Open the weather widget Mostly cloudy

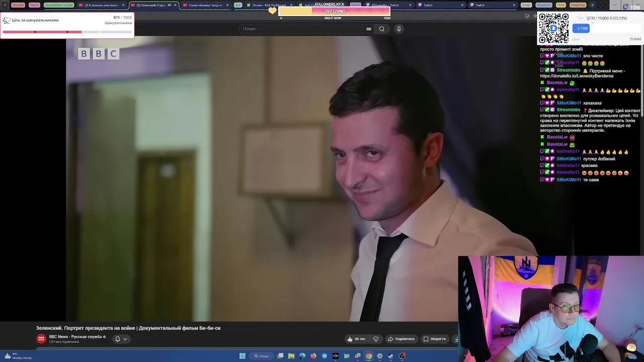coord(18,356)
